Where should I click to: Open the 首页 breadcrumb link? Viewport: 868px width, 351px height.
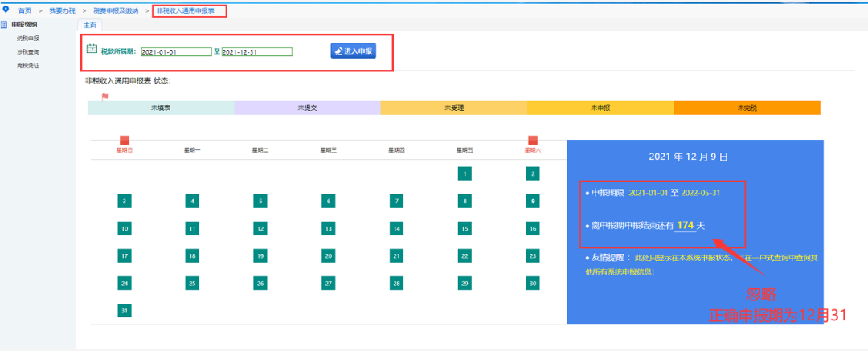click(x=25, y=10)
